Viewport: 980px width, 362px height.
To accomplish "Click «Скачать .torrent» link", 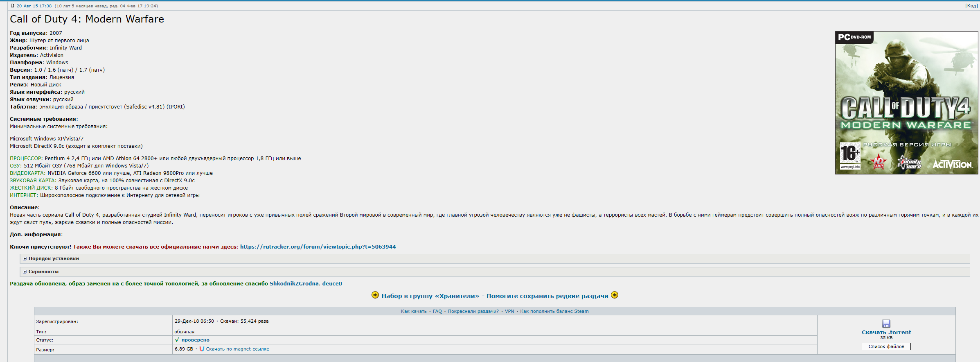I will 886,333.
